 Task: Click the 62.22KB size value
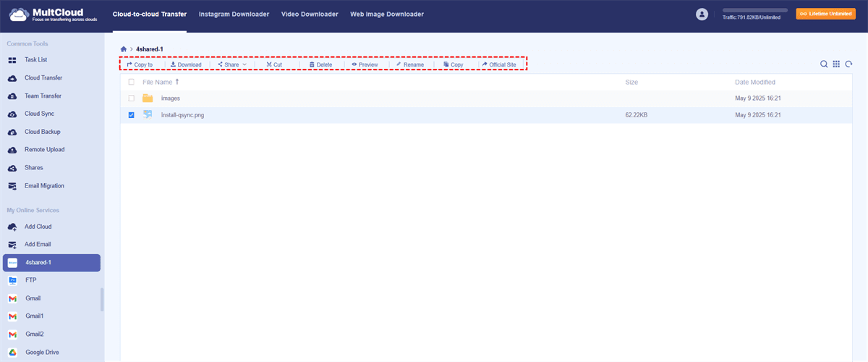click(x=636, y=115)
